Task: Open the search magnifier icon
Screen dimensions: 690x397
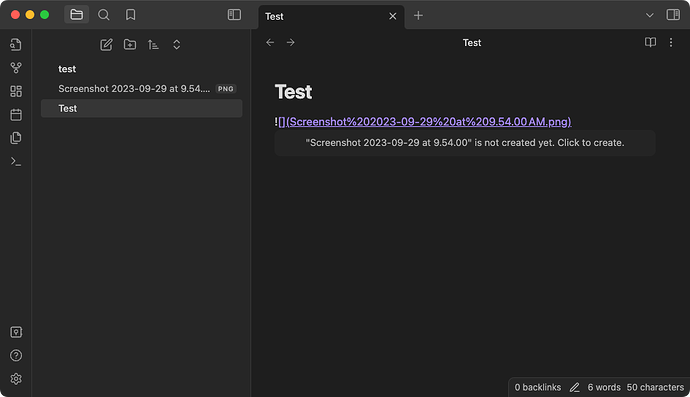Action: (x=103, y=15)
